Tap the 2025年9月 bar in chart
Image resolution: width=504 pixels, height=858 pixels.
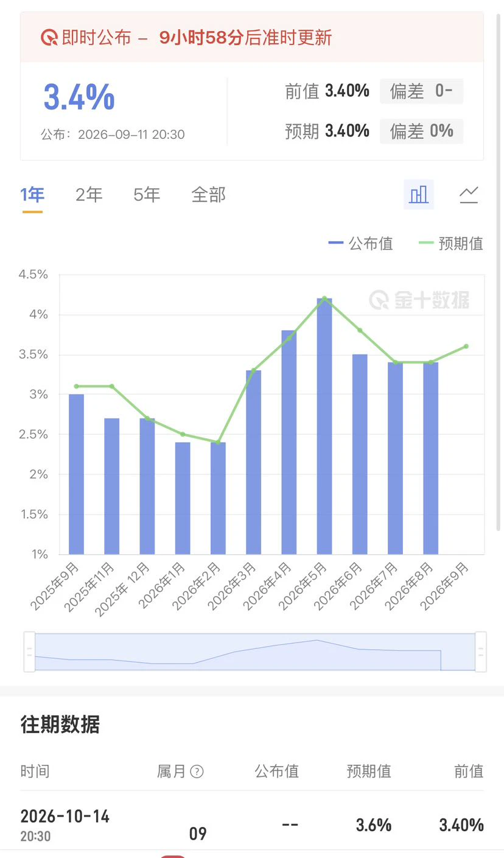(76, 474)
